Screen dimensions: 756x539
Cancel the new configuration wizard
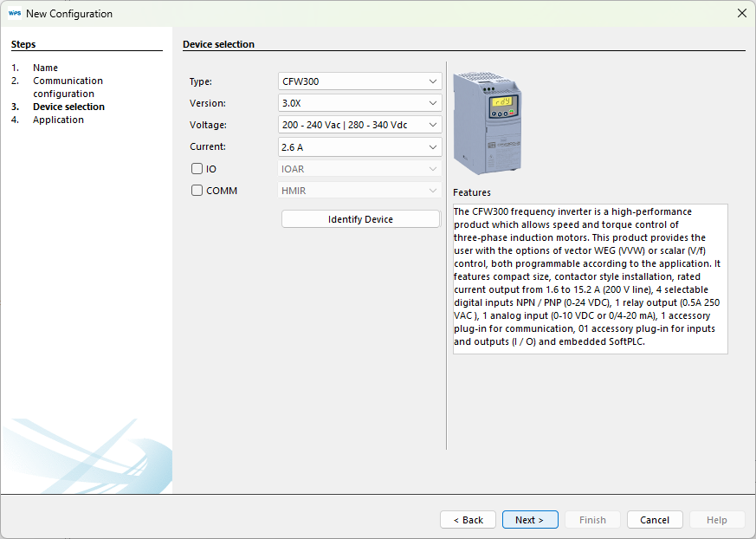(x=655, y=520)
